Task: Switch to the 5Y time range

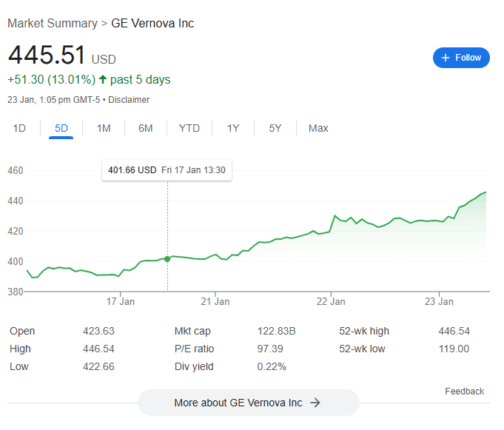Action: click(275, 128)
